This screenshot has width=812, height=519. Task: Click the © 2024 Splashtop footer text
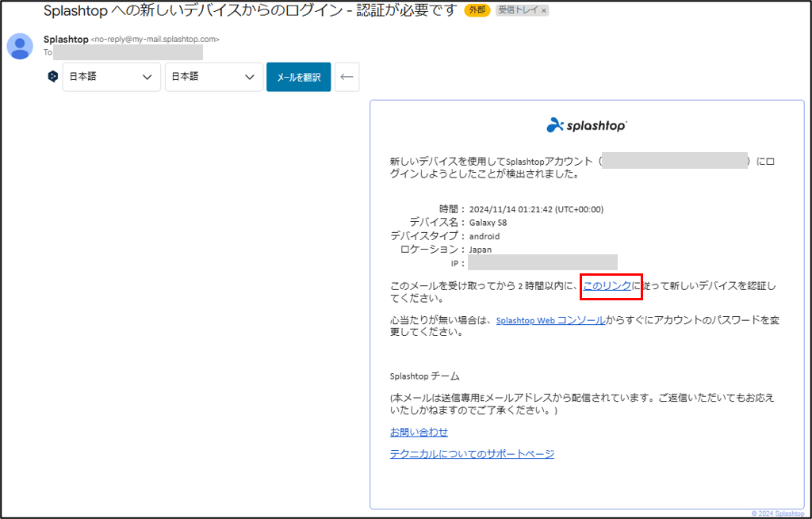(778, 513)
